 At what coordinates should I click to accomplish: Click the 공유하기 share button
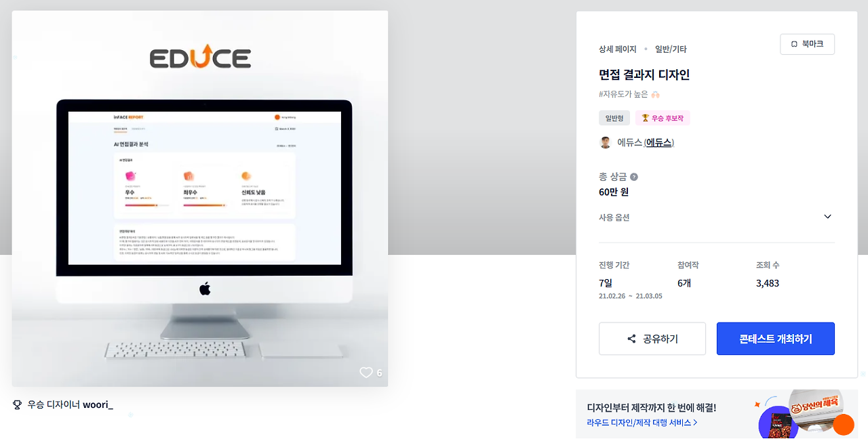point(652,339)
